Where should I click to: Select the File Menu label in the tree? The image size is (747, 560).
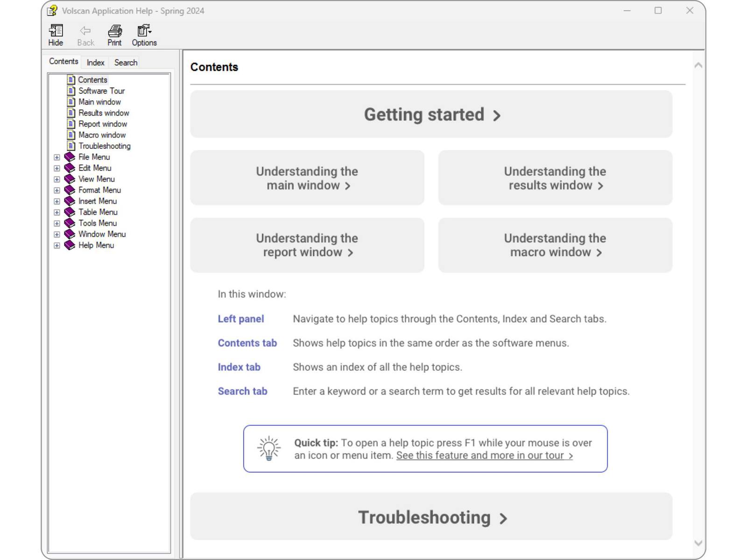click(x=94, y=157)
